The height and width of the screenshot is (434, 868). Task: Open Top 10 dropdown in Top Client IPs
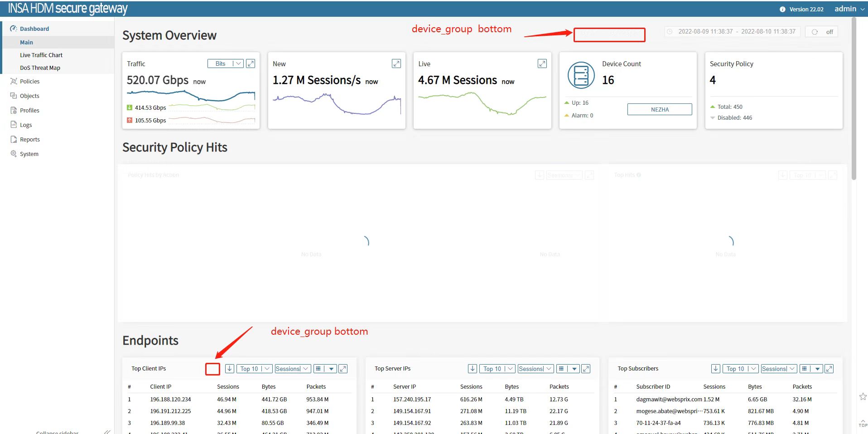pos(255,369)
